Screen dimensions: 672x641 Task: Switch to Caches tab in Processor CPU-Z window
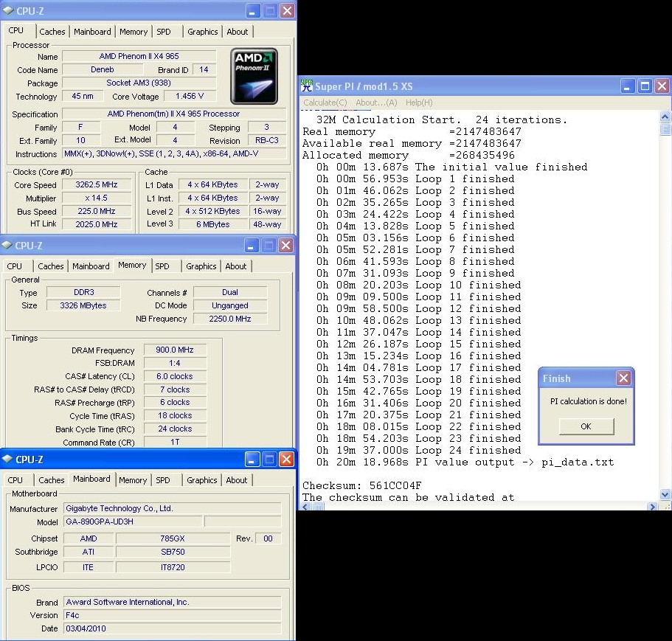52,32
